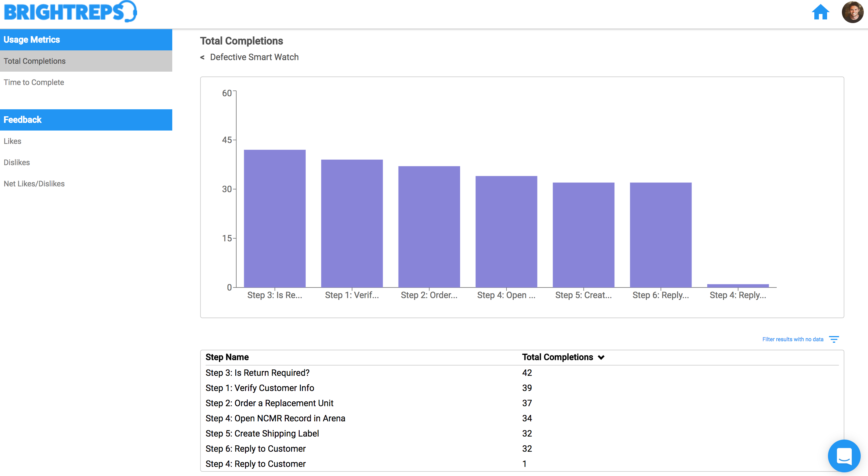Screen dimensions: 868x476
Task: Sort by Total Completions arrow
Action: point(601,357)
